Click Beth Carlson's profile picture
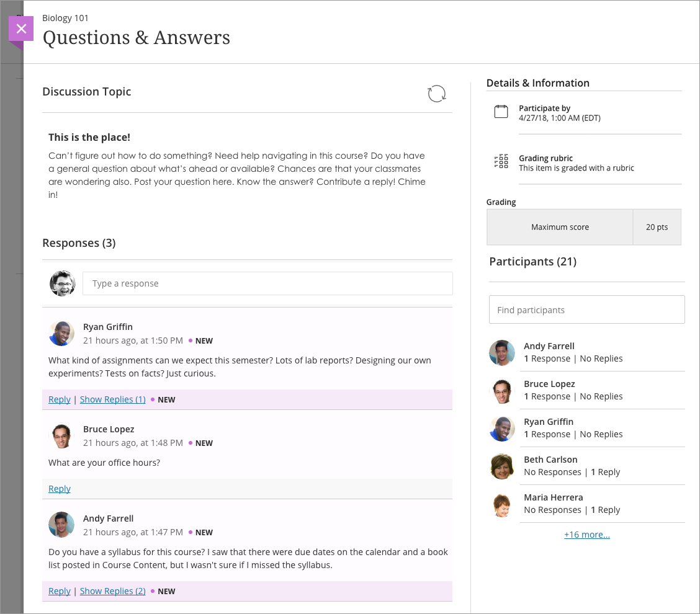 click(x=502, y=466)
